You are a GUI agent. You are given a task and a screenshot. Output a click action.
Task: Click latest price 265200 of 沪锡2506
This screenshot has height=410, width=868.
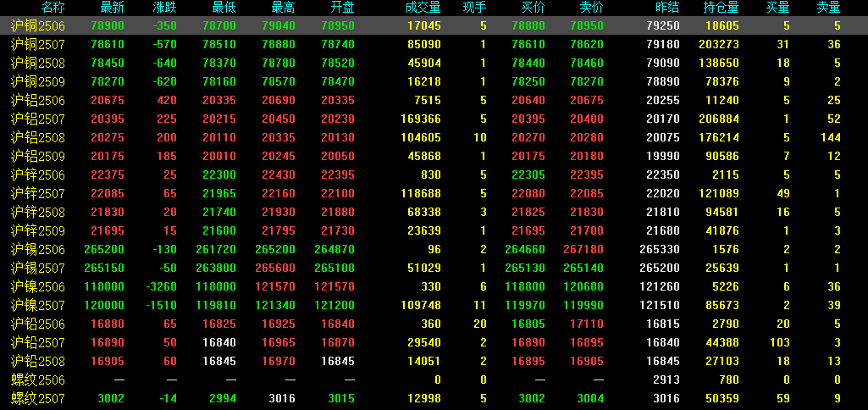(x=104, y=249)
